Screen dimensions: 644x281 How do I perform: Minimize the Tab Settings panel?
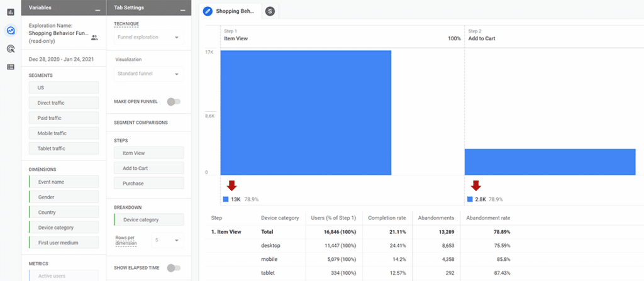pyautogui.click(x=183, y=11)
